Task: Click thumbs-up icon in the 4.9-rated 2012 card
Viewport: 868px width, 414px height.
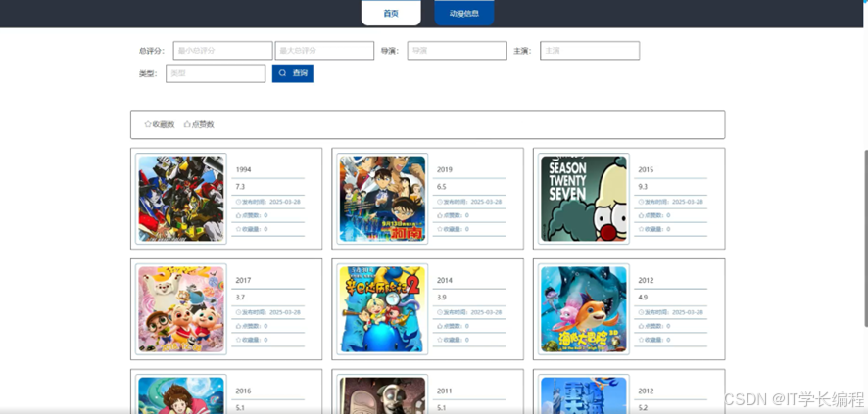Action: pyautogui.click(x=641, y=326)
